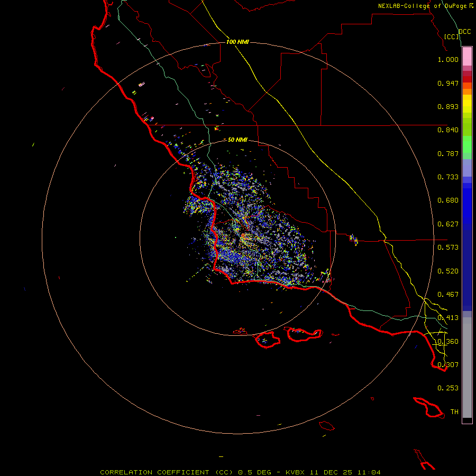This screenshot has height=476, width=476.
Task: Click the 0.787 scale value
Action: 448,153
